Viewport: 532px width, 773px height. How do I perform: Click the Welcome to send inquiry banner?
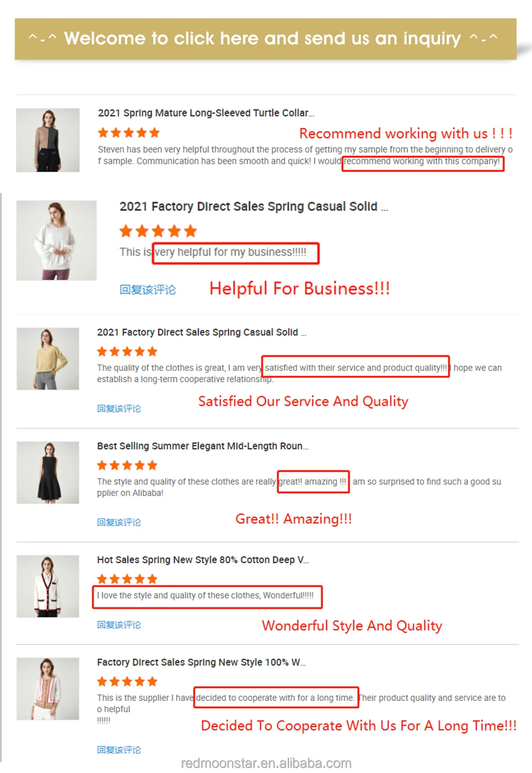click(265, 39)
